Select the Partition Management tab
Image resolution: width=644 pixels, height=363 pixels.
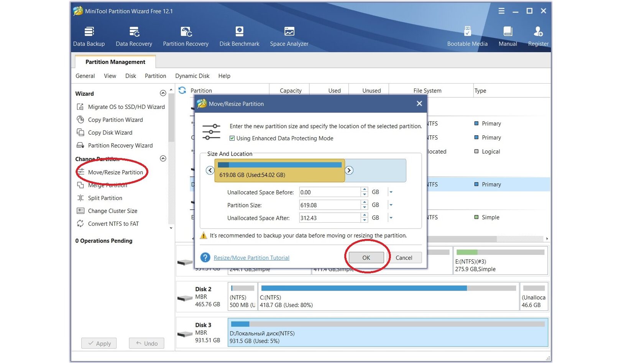click(x=115, y=62)
